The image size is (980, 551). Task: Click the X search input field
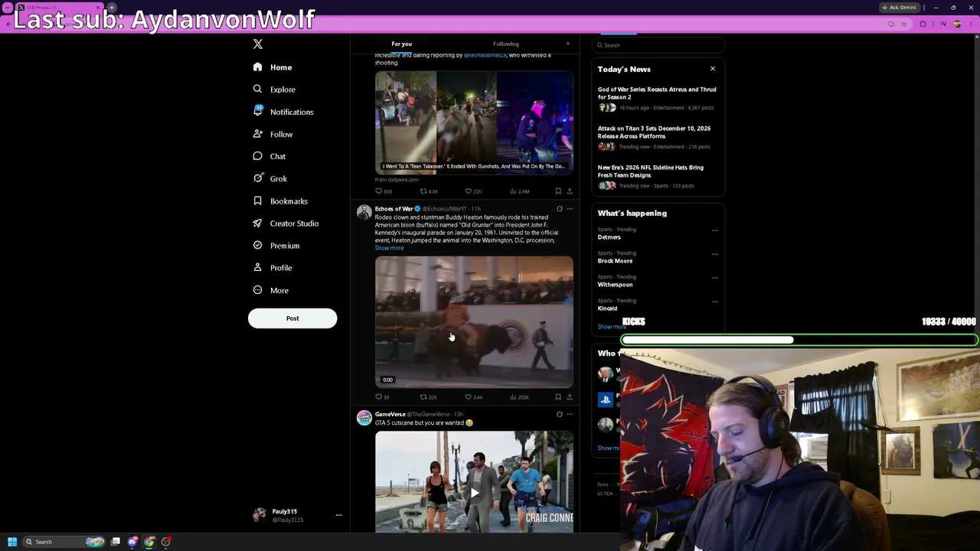point(658,45)
